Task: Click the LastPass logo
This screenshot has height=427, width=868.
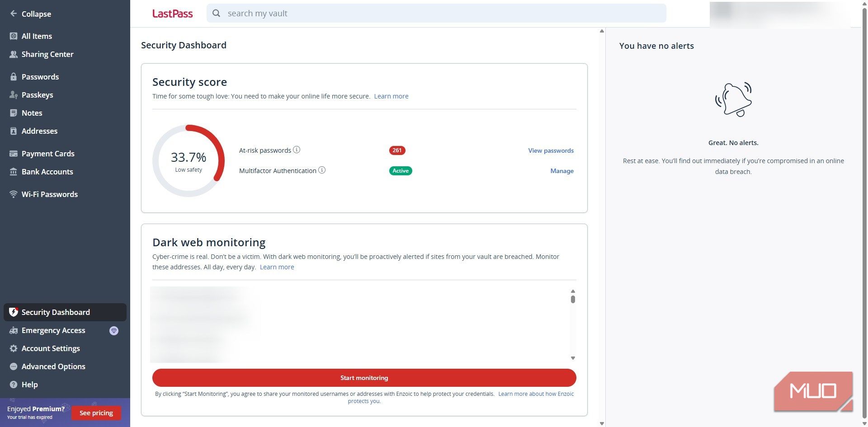Action: tap(172, 14)
